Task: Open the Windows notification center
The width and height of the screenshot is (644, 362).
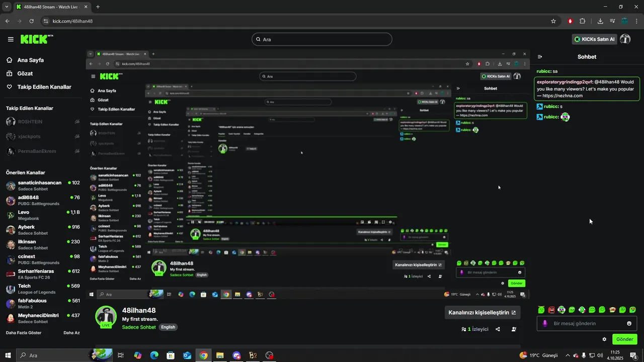Action: [633, 355]
